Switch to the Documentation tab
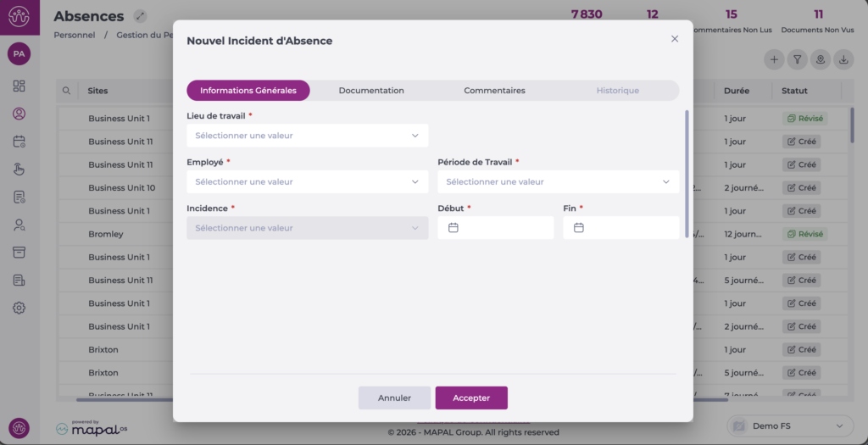Image resolution: width=868 pixels, height=445 pixels. pos(371,91)
